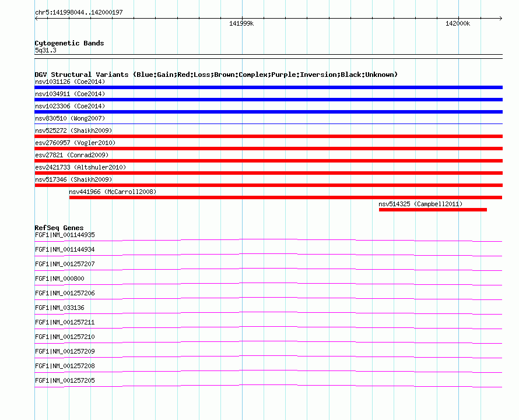This screenshot has height=420, width=519.
Task: Click the nsv514325 (Campbell2011) variant label
Action: pos(420,204)
